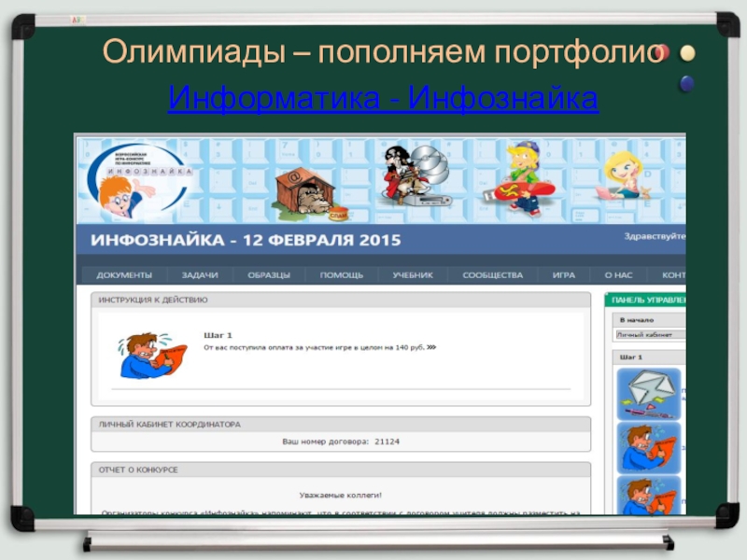Click the pirate with discs character
Image resolution: width=747 pixels, height=560 pixels.
pos(416,175)
